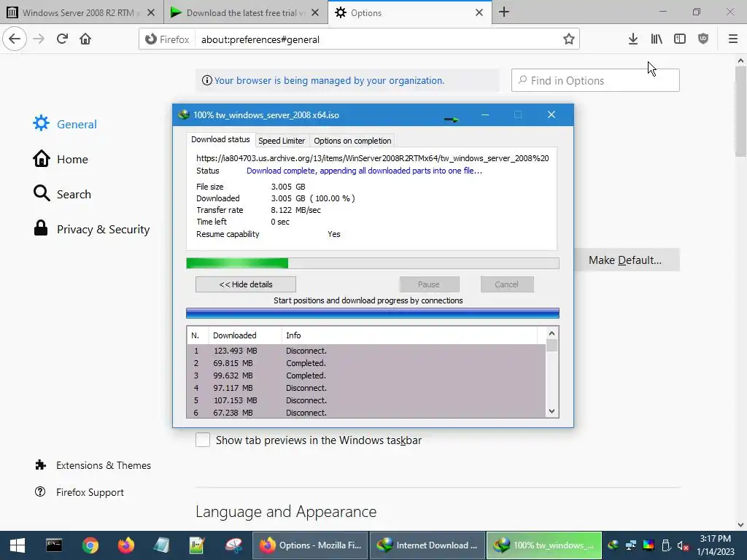Click the Downloaded column header
Viewport: 747px width, 560px height.
245,335
